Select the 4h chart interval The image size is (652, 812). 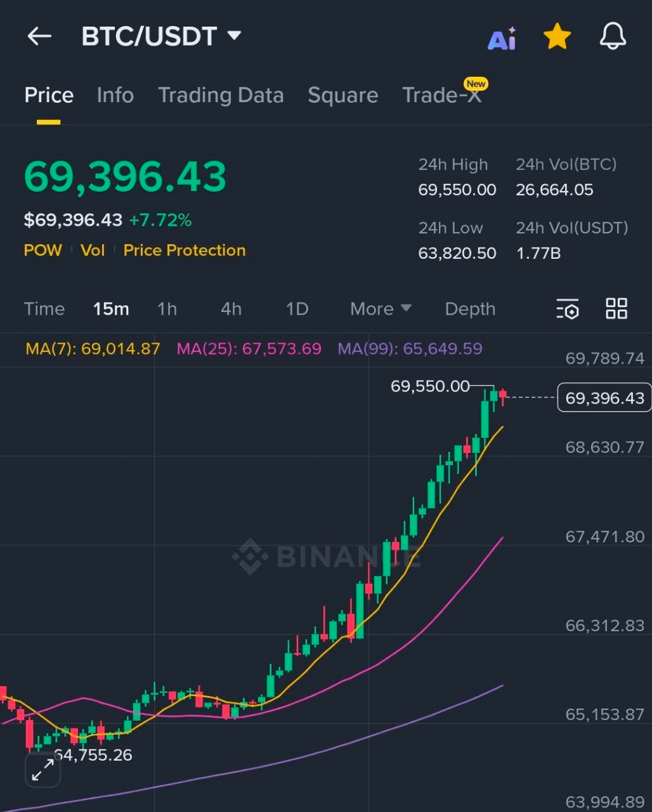(x=231, y=309)
